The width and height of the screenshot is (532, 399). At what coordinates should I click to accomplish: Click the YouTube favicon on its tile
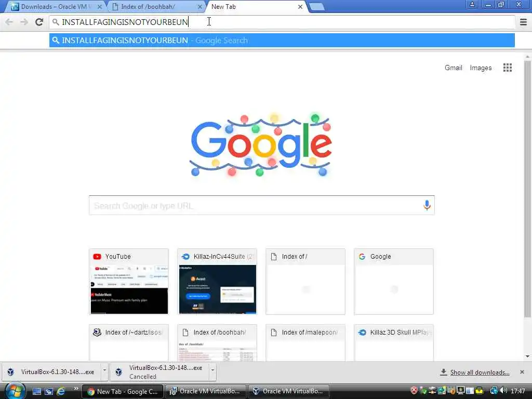[x=97, y=257]
